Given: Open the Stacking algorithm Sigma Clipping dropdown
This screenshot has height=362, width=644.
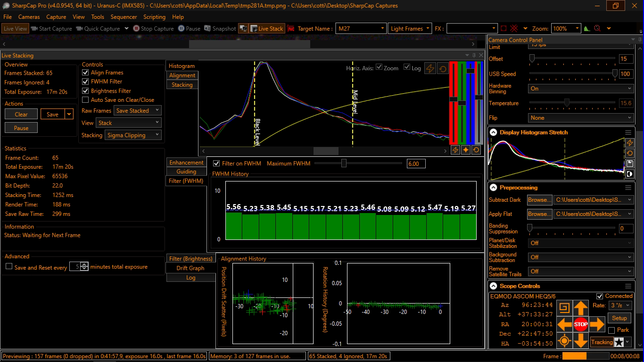Looking at the screenshot, I should (134, 135).
